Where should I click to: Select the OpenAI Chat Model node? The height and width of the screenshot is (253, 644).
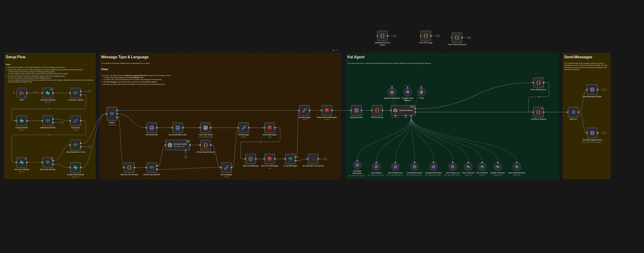coord(392,92)
